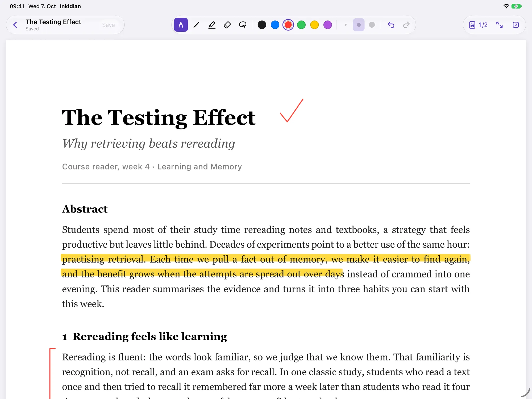The image size is (532, 399).
Task: Choose the thickest stroke width
Action: pos(372,25)
